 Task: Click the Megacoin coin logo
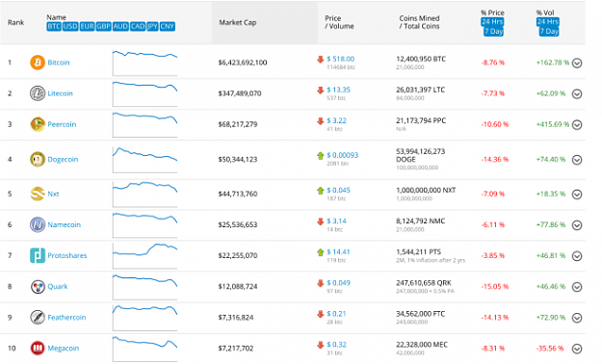38,348
